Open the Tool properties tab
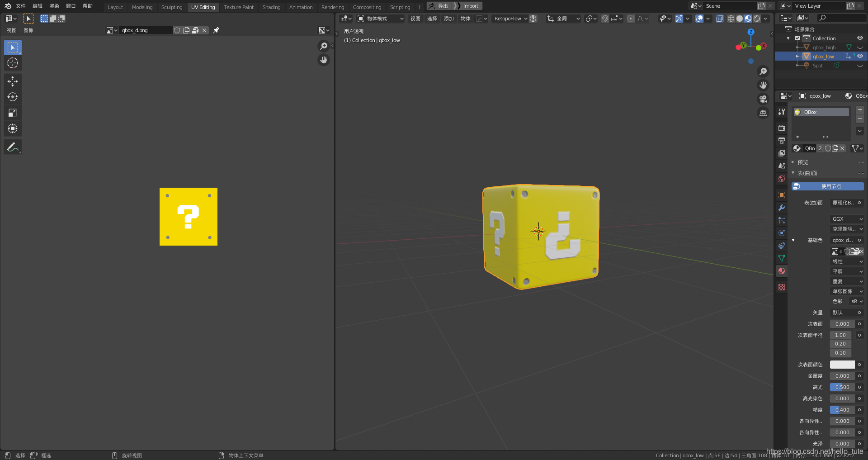Viewport: 868px width, 460px height. [x=782, y=112]
